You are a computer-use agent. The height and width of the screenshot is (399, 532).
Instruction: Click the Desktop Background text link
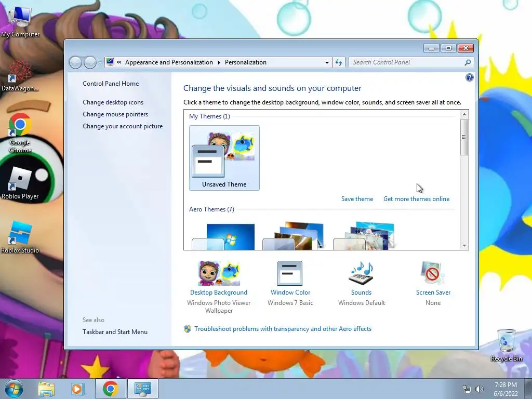click(219, 292)
